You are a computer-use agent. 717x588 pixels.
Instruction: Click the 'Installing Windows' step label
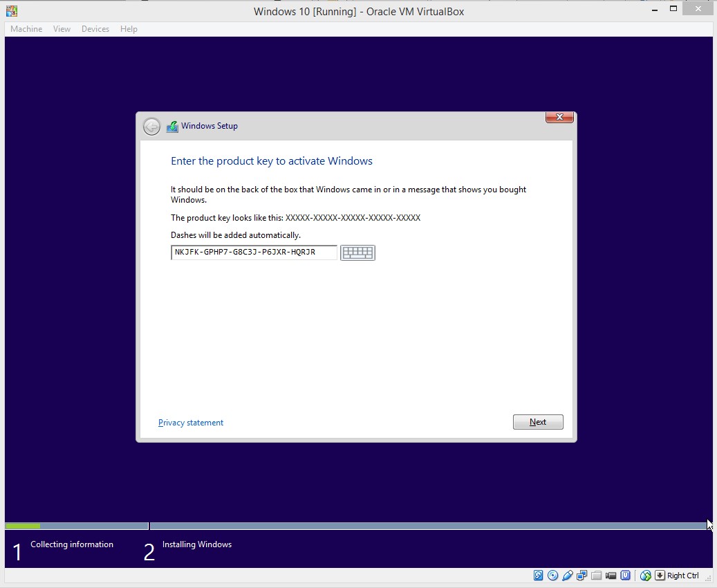point(197,544)
